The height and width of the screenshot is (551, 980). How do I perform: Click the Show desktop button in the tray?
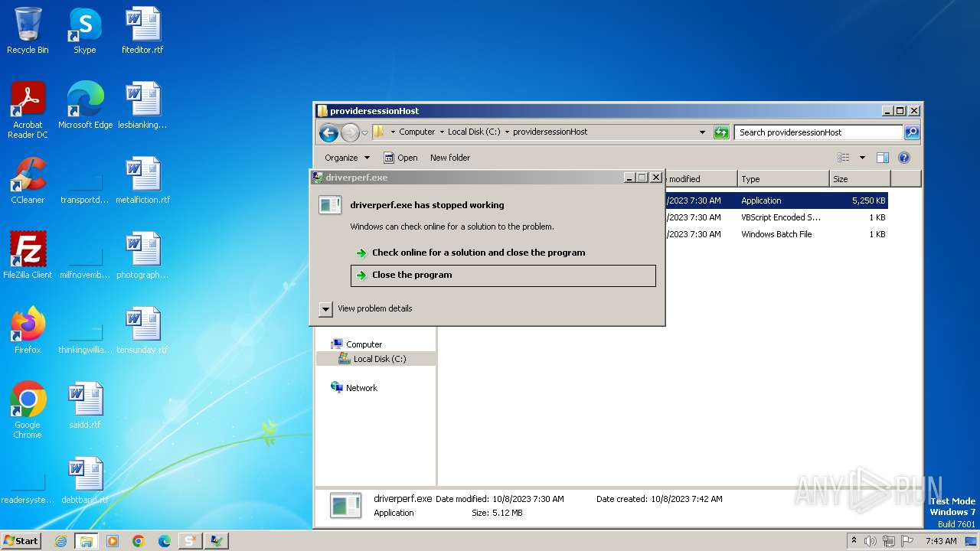click(x=971, y=541)
